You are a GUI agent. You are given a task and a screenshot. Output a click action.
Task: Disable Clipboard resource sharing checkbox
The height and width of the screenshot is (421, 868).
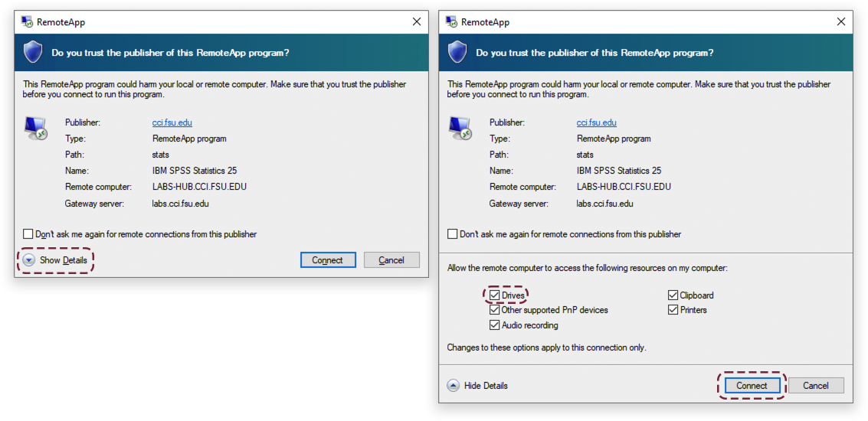[x=673, y=295]
